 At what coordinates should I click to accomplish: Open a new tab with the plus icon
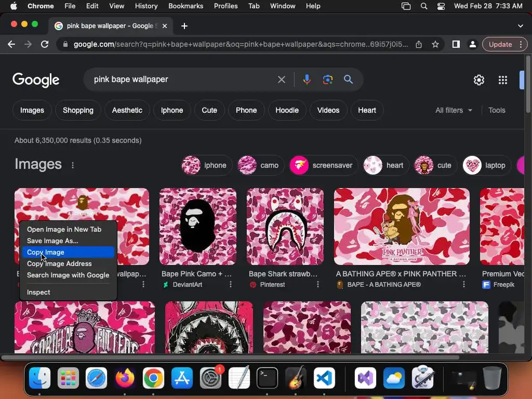click(x=184, y=26)
